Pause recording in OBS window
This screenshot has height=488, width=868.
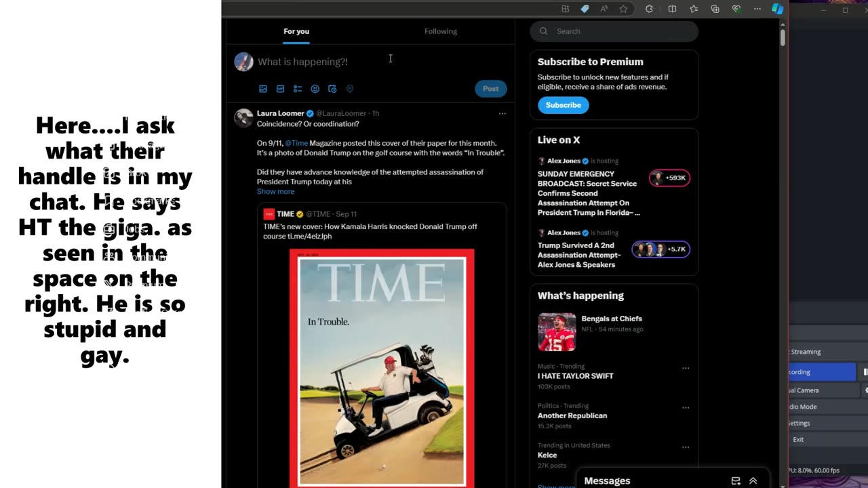pos(865,372)
